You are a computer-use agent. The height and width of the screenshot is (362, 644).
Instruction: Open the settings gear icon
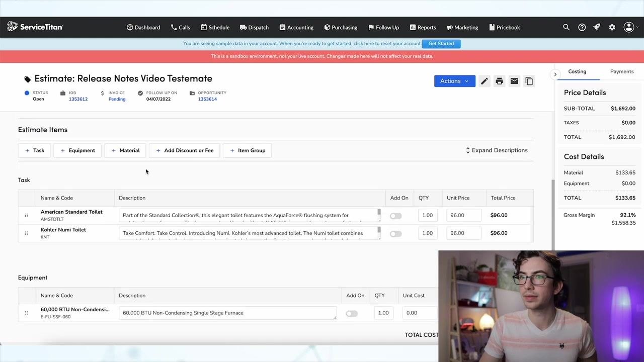pyautogui.click(x=612, y=27)
